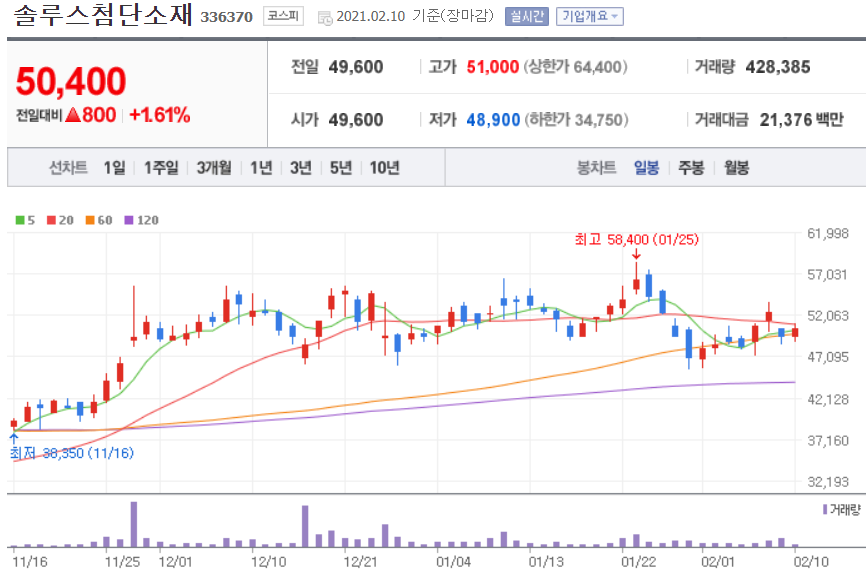Click the 상한가 64,400 text

(575, 67)
